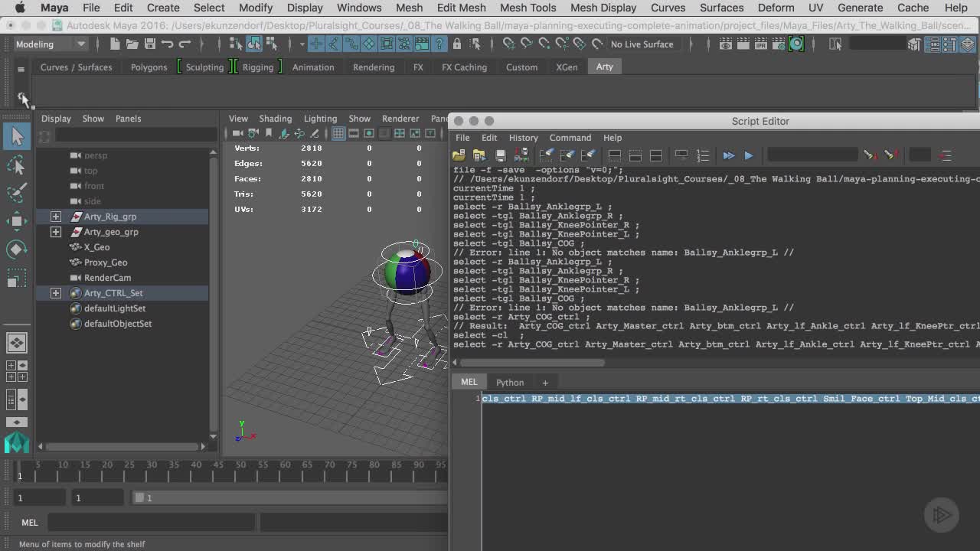Expand the Arty_geo_grp outliner node

(x=56, y=232)
